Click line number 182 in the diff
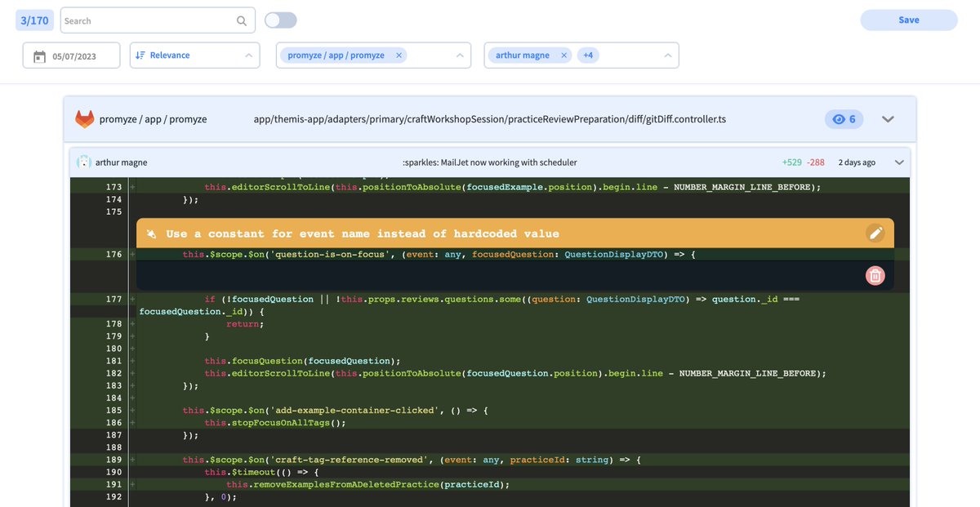980x507 pixels. click(x=114, y=373)
